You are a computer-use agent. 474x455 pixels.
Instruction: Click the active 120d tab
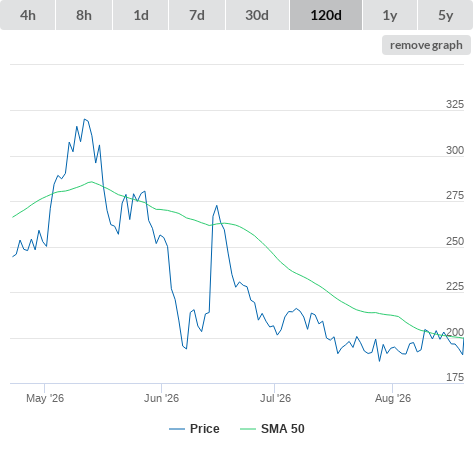326,15
